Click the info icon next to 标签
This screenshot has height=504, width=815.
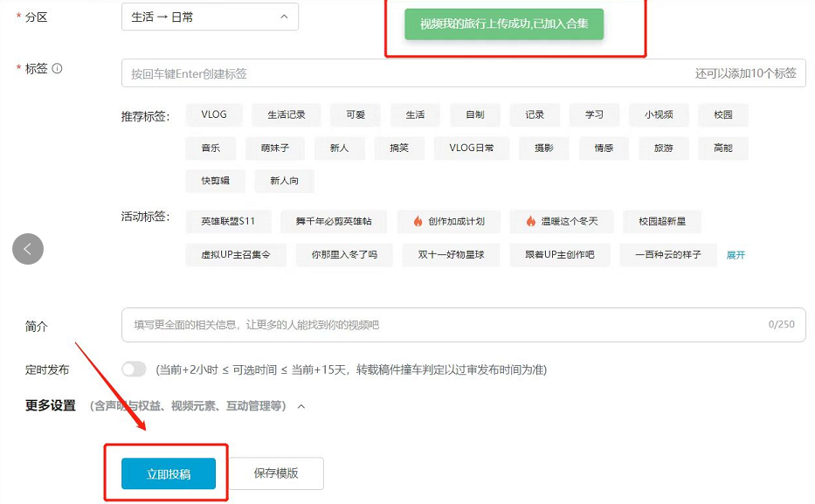55,69
